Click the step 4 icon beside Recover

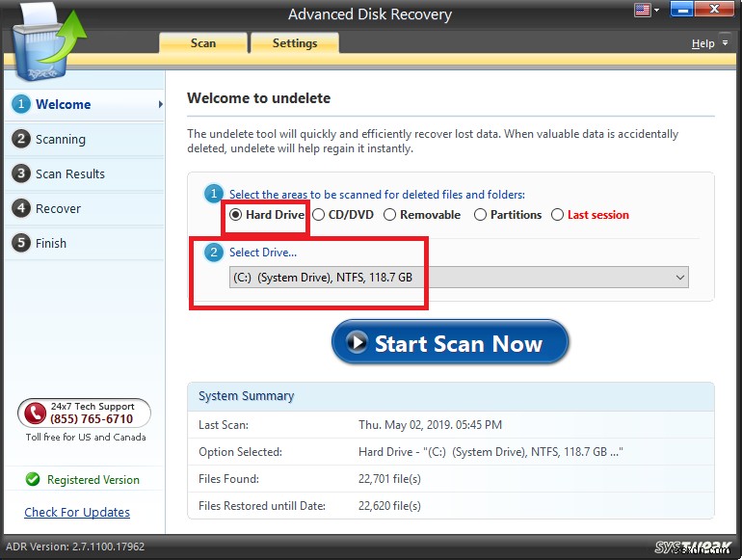click(x=21, y=208)
